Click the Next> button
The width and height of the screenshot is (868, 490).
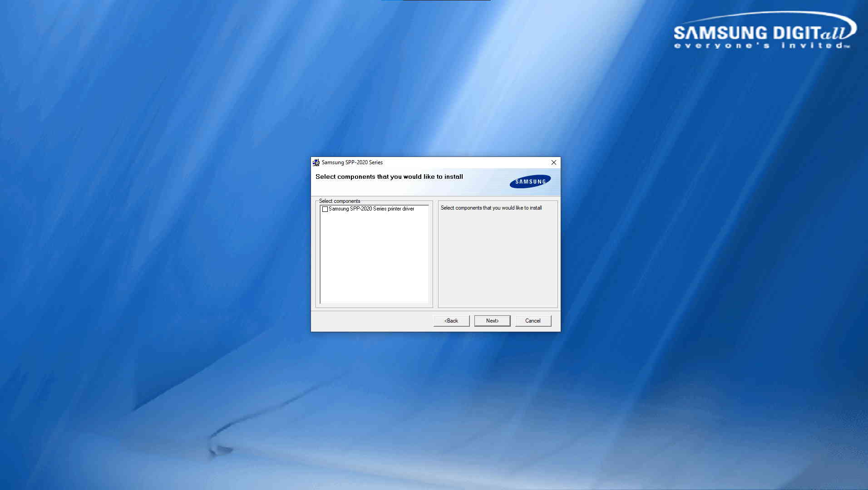(492, 321)
